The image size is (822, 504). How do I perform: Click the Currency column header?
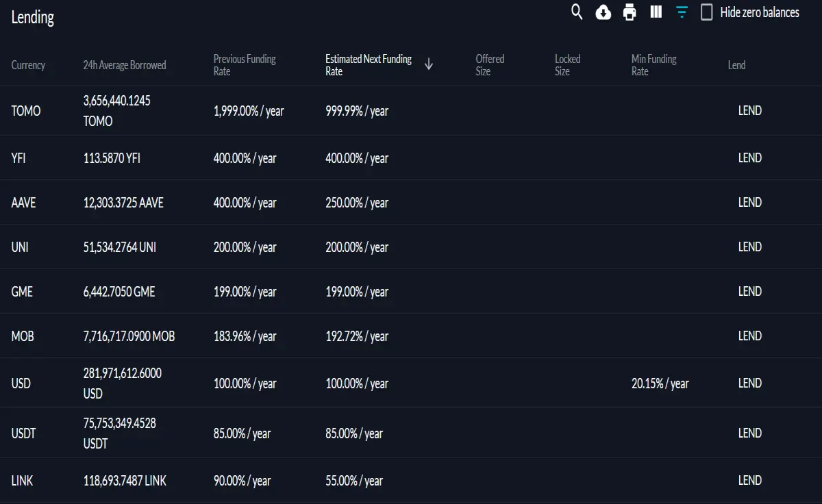[28, 65]
